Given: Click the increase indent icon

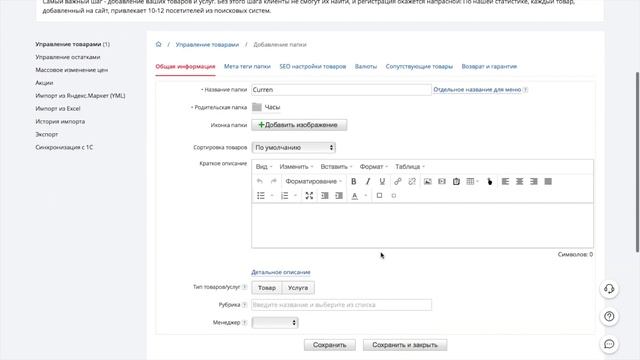Looking at the screenshot, I should coord(339,196).
